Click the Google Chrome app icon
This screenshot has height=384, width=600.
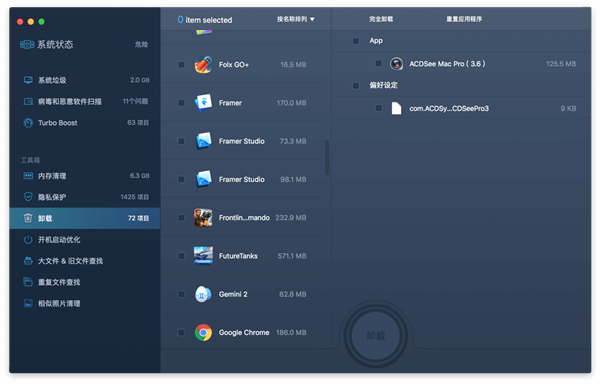(203, 332)
